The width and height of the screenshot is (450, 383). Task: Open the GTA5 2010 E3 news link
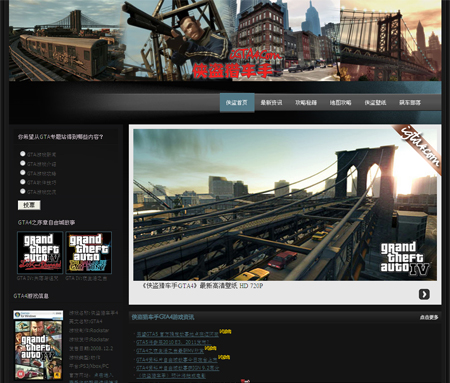tap(173, 342)
